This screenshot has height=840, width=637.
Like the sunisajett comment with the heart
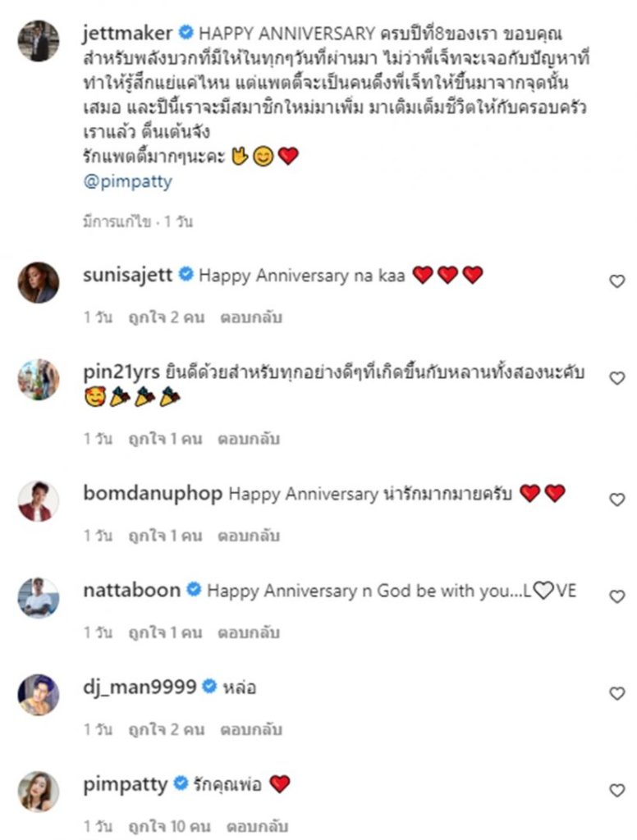click(x=616, y=281)
